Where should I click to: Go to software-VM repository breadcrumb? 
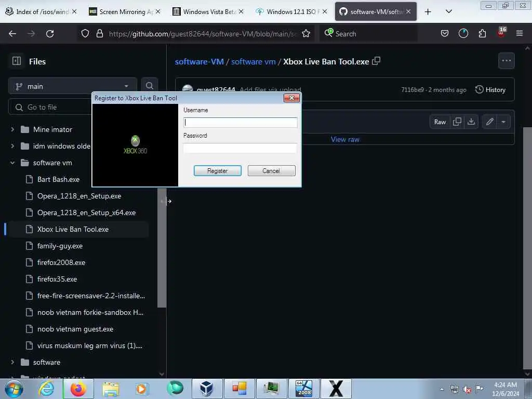[199, 61]
